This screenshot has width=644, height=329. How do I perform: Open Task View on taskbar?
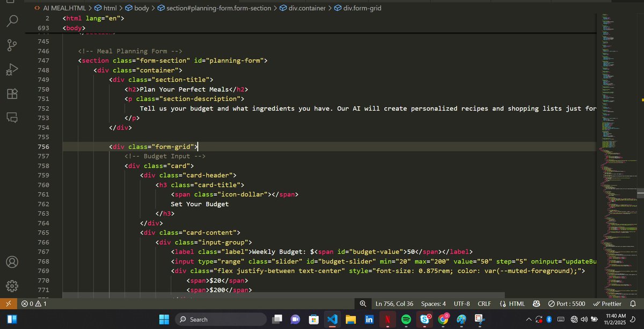[x=277, y=319]
